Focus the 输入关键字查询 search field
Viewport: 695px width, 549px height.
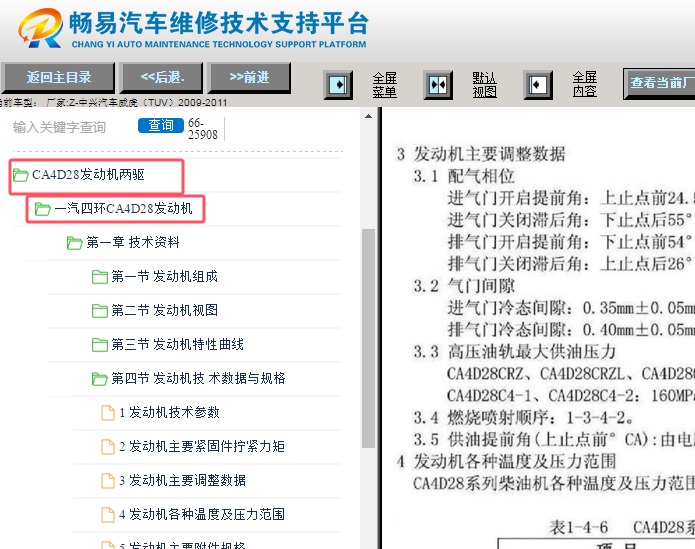71,127
